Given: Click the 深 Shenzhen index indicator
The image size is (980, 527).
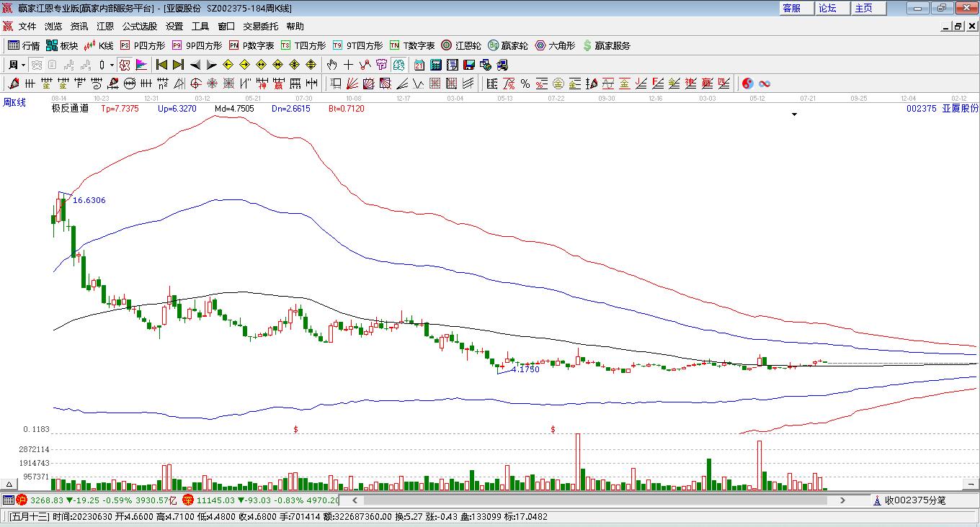Looking at the screenshot, I should 188,500.
